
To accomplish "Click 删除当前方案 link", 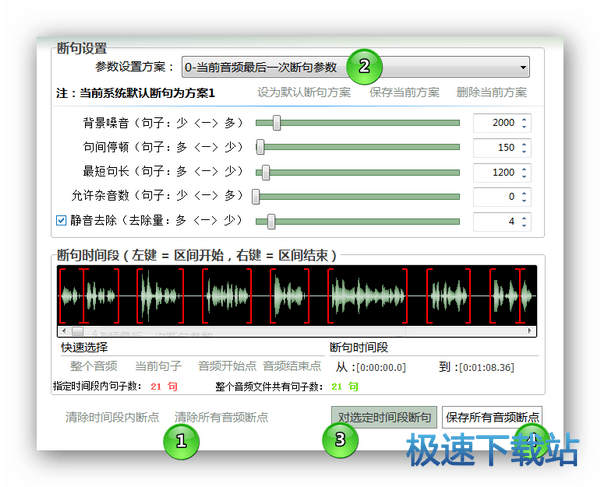I will point(491,93).
